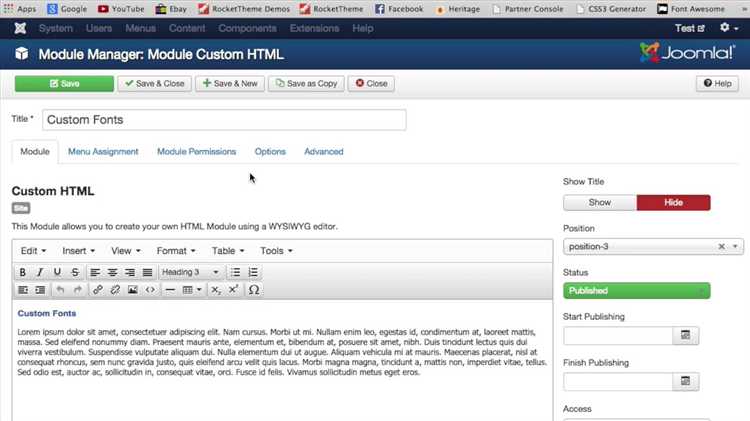Open the Heading 3 format dropdown
This screenshot has height=421, width=750.
(190, 272)
